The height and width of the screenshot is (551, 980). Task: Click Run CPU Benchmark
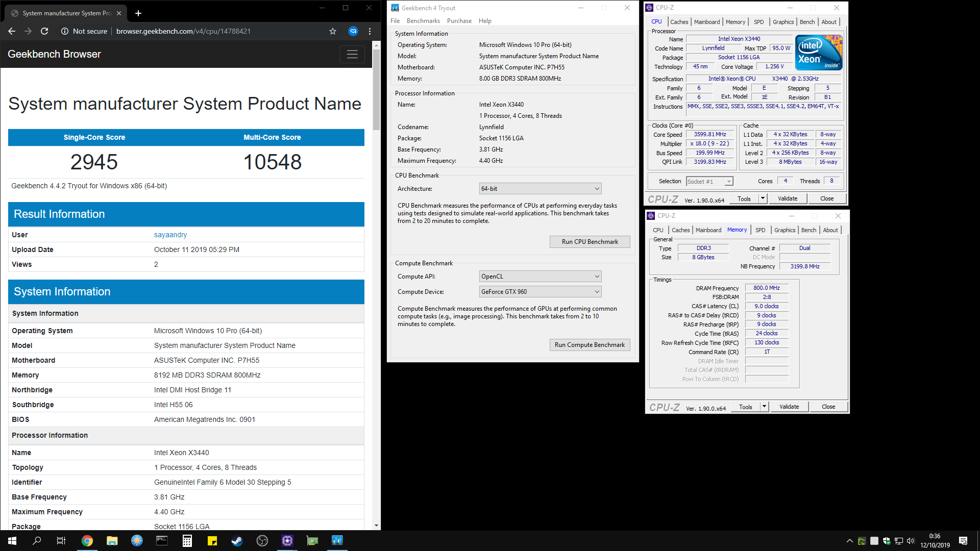click(x=590, y=242)
